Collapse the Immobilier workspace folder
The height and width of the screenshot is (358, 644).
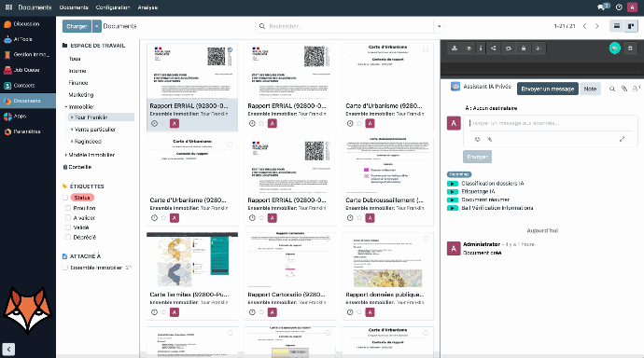tap(66, 106)
